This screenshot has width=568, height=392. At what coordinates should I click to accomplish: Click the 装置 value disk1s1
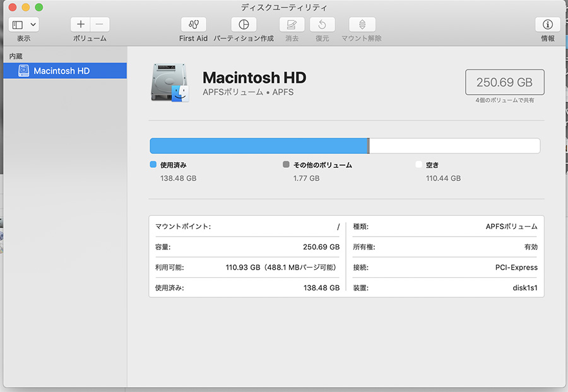tap(525, 288)
